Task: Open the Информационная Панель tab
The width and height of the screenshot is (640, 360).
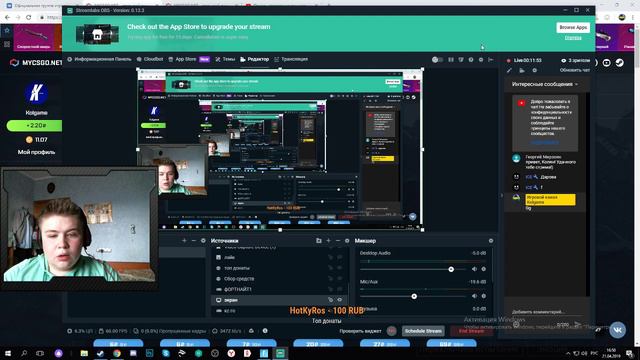Action: (x=99, y=59)
